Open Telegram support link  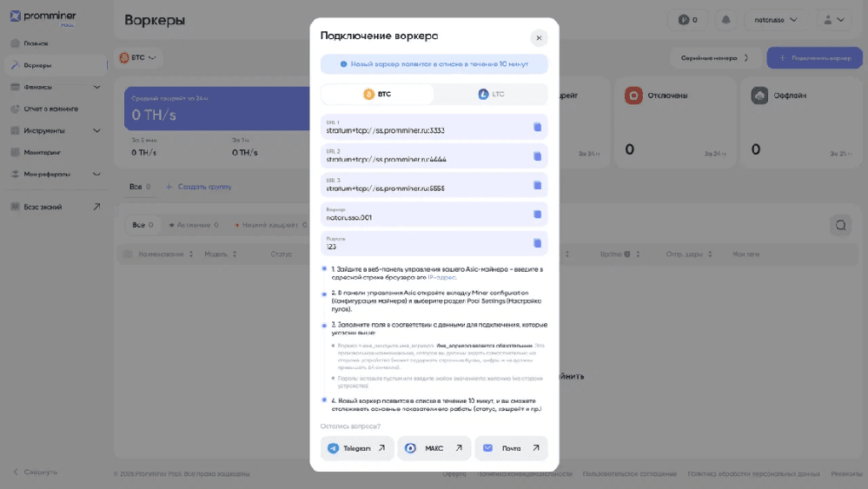(357, 449)
